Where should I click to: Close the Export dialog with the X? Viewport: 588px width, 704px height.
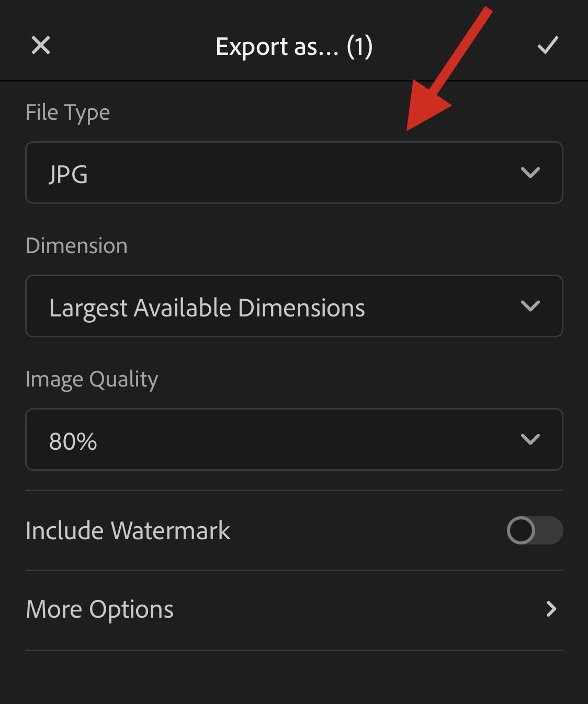tap(41, 46)
